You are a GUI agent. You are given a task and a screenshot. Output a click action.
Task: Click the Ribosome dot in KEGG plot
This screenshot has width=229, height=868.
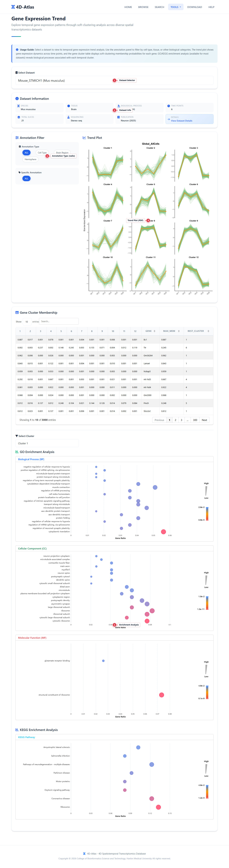(159, 807)
